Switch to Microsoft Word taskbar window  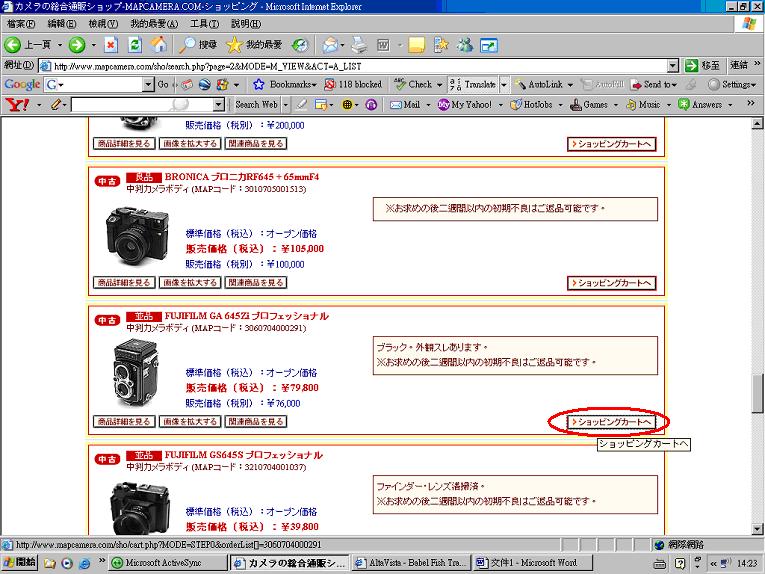point(533,562)
